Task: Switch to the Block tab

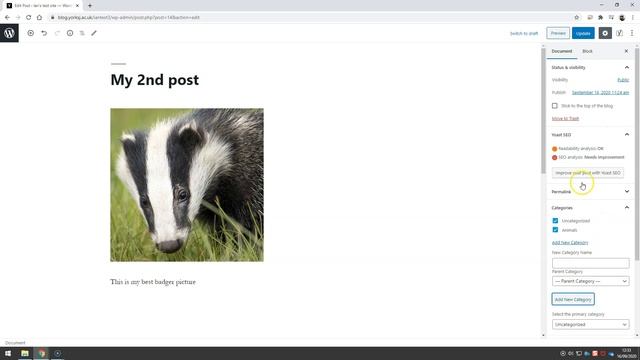Action: (587, 51)
